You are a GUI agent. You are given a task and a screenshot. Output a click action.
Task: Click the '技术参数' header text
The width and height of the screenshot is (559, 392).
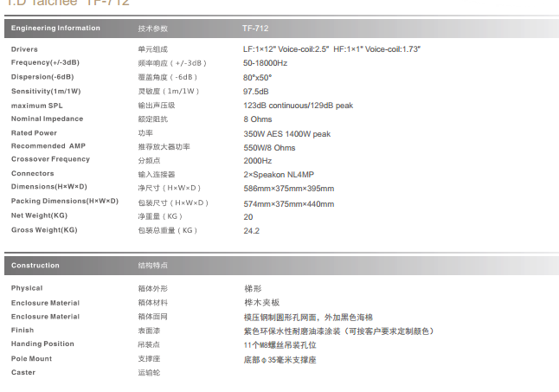[x=153, y=29]
